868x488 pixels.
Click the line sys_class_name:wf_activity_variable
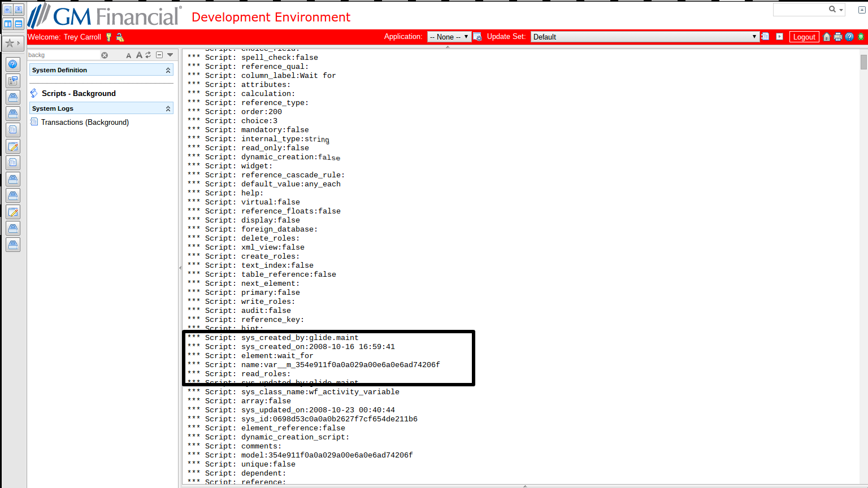[293, 392]
